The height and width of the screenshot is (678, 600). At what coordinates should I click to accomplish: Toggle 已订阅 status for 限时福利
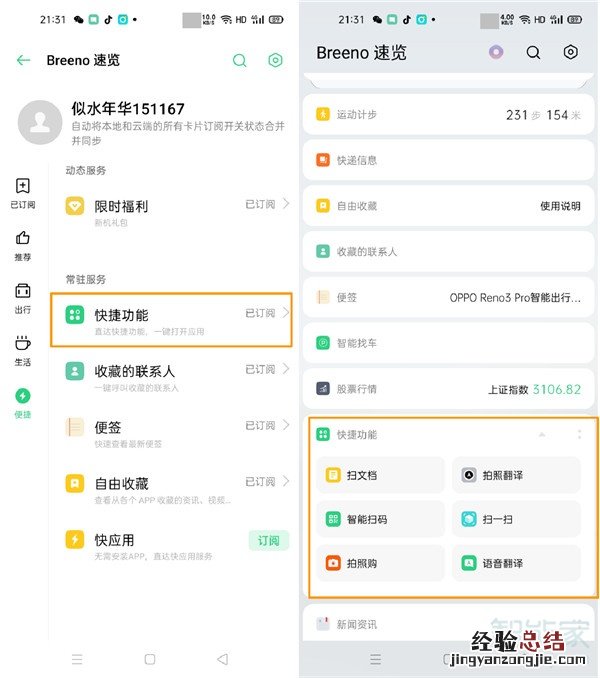click(x=260, y=204)
